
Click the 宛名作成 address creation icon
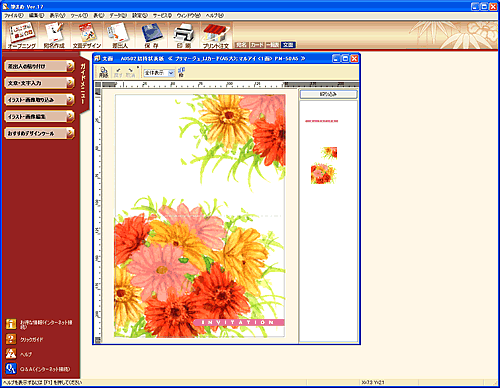(54, 35)
